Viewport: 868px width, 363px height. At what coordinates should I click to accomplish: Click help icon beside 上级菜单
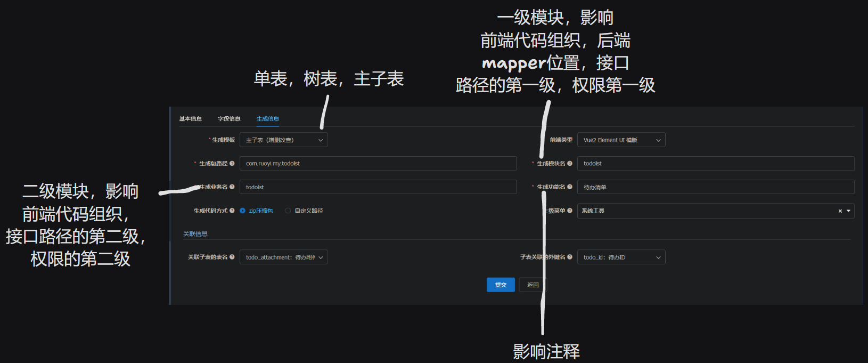[x=570, y=211]
